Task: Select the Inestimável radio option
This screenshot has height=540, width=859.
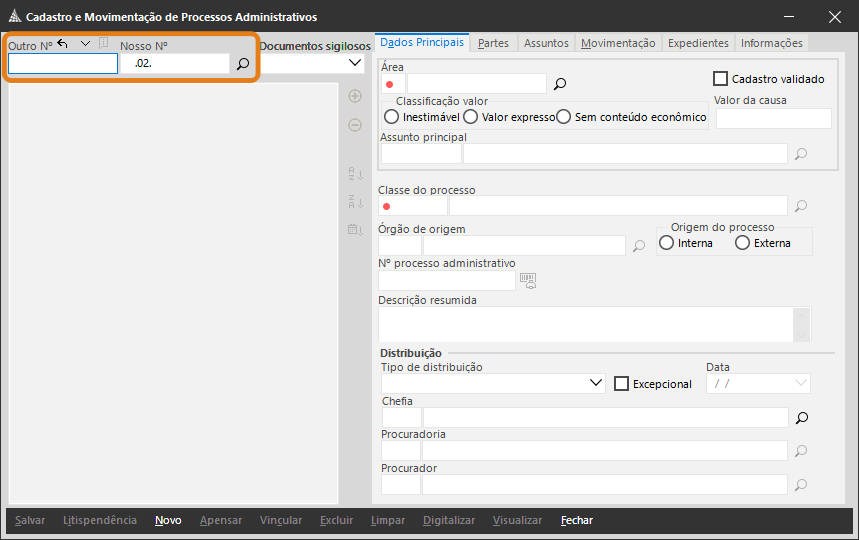Action: [x=391, y=117]
